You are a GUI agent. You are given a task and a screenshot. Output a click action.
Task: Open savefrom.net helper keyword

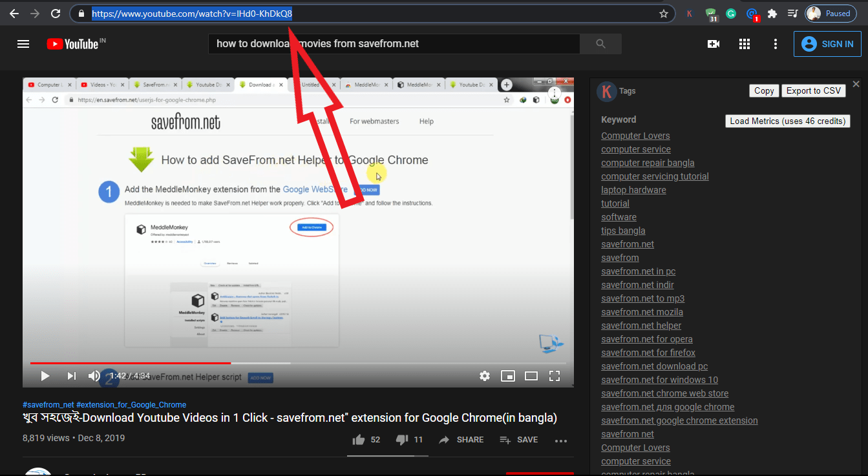(x=641, y=326)
